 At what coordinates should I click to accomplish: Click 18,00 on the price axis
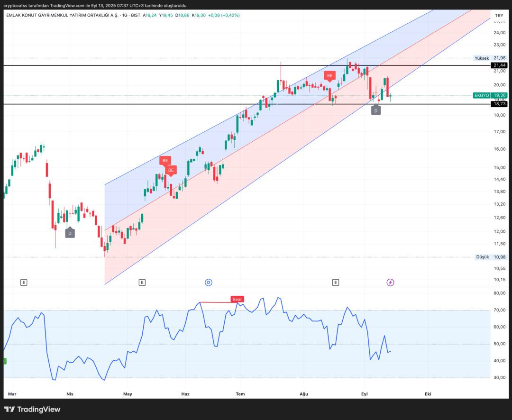[500, 115]
